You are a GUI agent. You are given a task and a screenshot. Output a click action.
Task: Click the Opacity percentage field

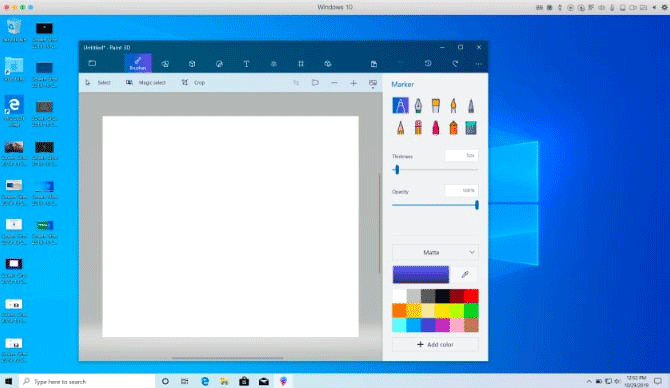[x=461, y=190]
